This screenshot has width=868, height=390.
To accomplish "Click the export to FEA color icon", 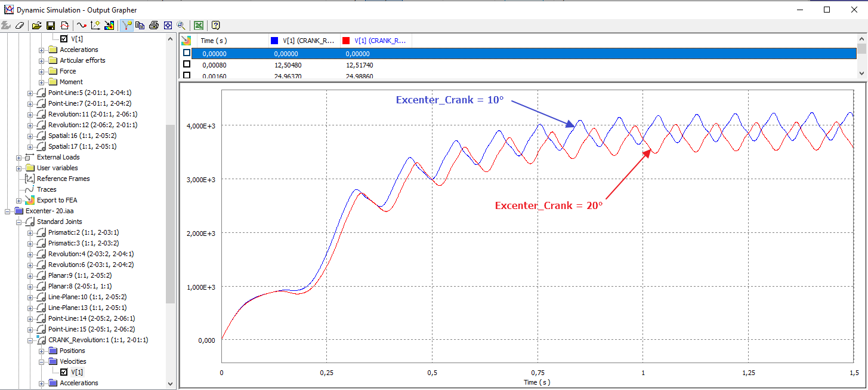I will point(109,26).
